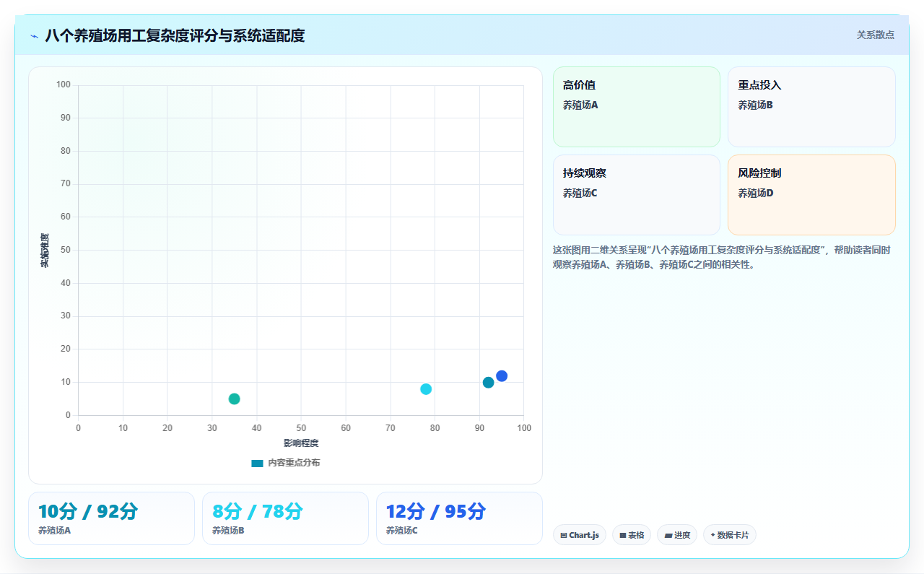Select the cyan data point at 78
Viewport: 924px width, 574px height.
coord(426,389)
